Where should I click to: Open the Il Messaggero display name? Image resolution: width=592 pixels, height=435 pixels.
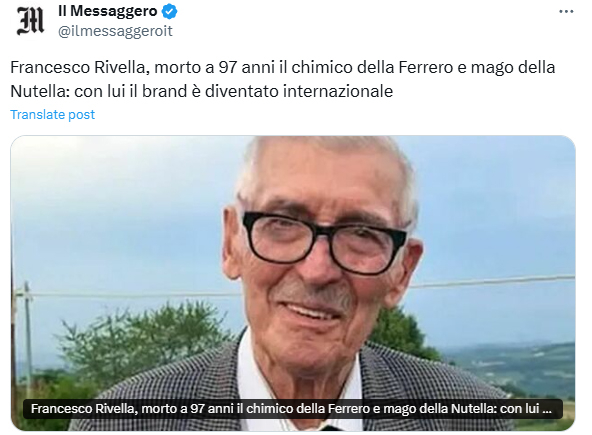(108, 11)
